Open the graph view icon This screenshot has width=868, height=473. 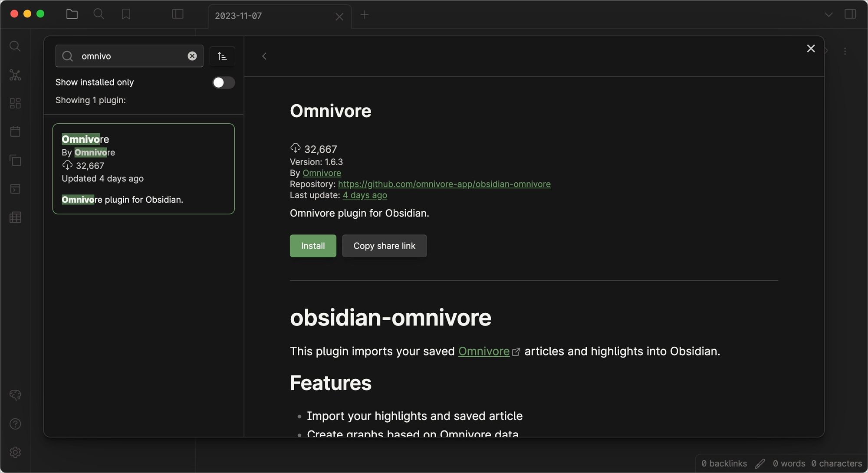pos(15,75)
